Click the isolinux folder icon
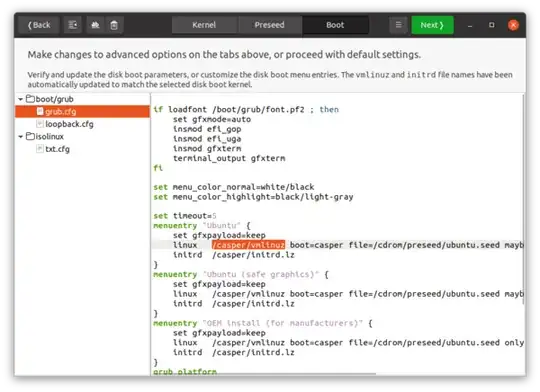The height and width of the screenshot is (392, 540). click(x=30, y=136)
